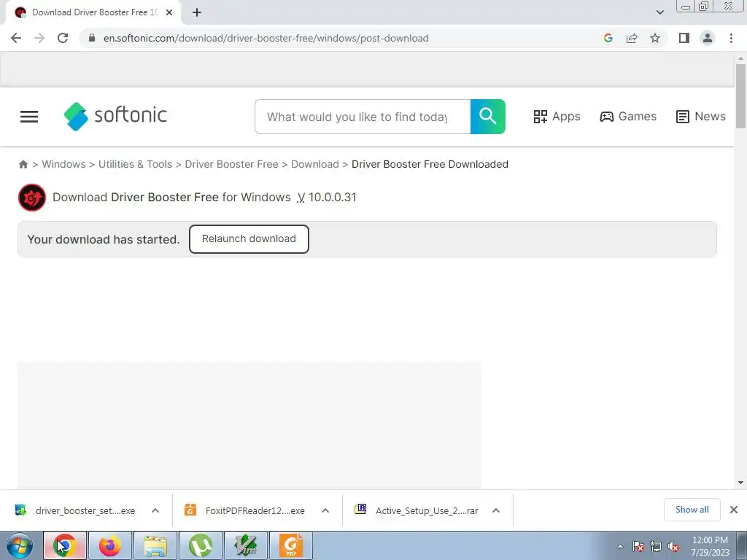
Task: Go to Utilities & Tools breadcrumb
Action: pos(135,164)
